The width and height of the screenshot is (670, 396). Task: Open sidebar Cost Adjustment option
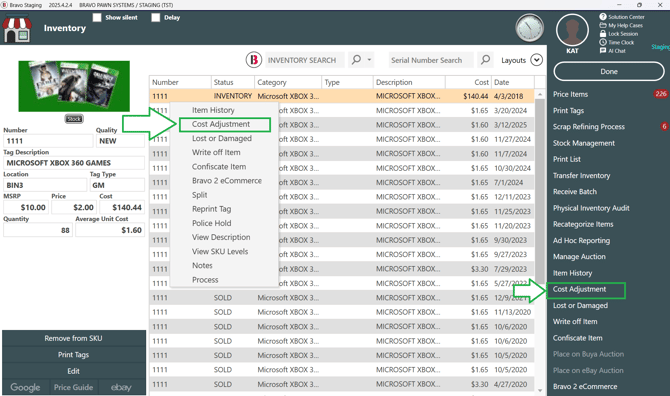(579, 289)
